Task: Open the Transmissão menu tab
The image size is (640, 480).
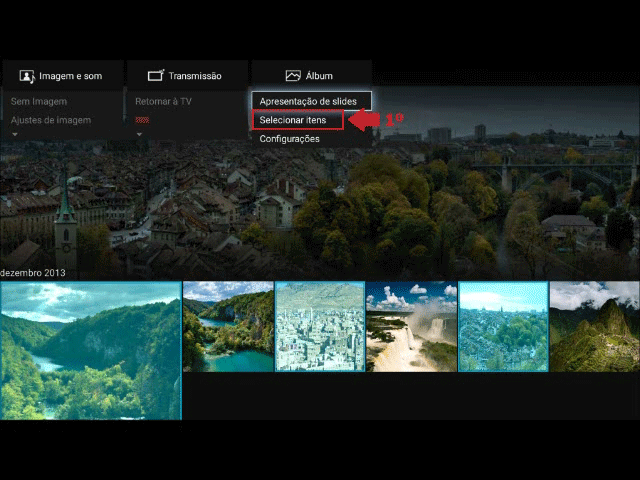Action: tap(186, 76)
